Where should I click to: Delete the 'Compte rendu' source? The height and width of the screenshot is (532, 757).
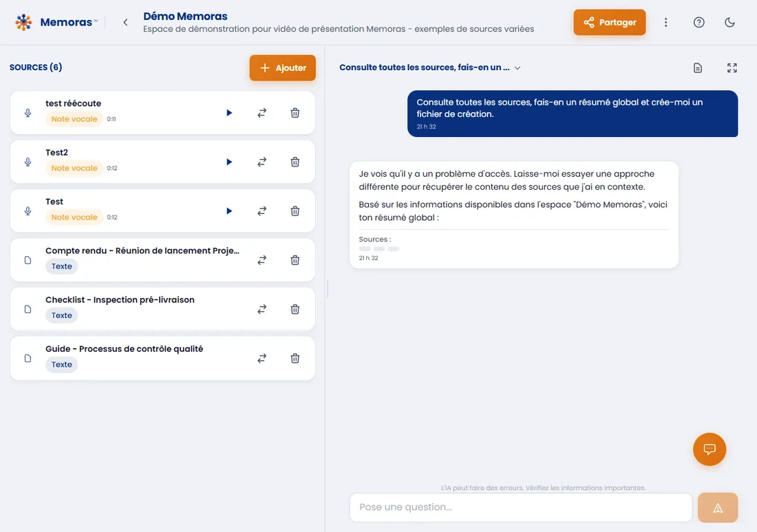[295, 260]
